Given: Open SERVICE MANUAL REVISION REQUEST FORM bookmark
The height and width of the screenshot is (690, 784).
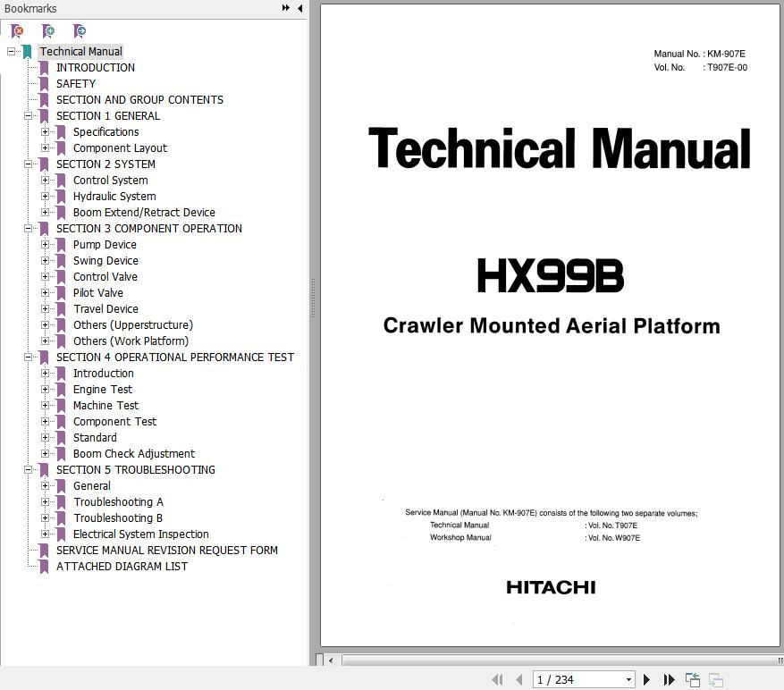Looking at the screenshot, I should (167, 551).
